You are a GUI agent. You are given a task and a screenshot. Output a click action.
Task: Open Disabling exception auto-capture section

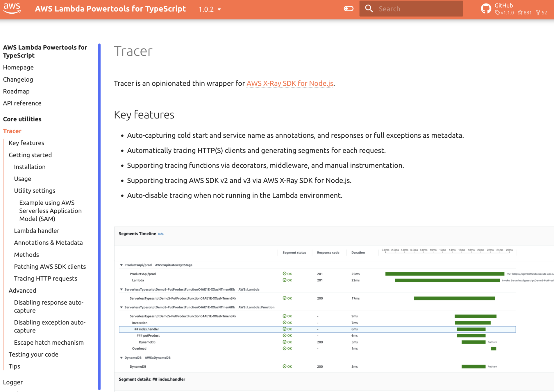pos(50,326)
